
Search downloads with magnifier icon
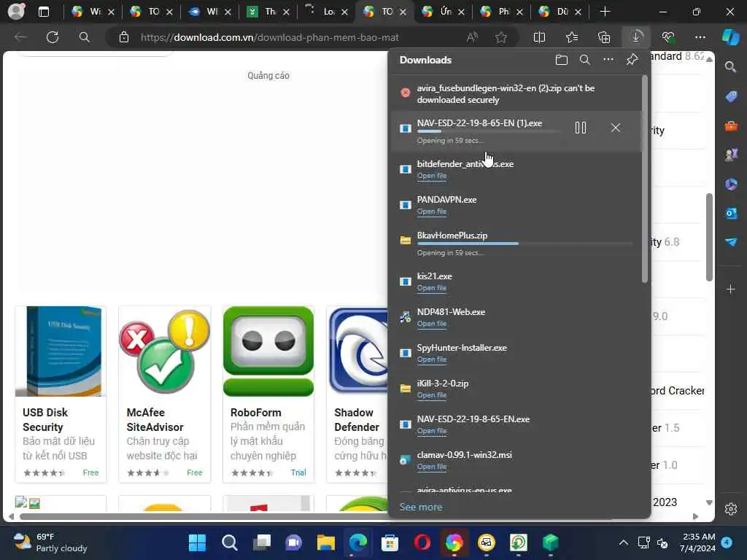click(x=584, y=60)
